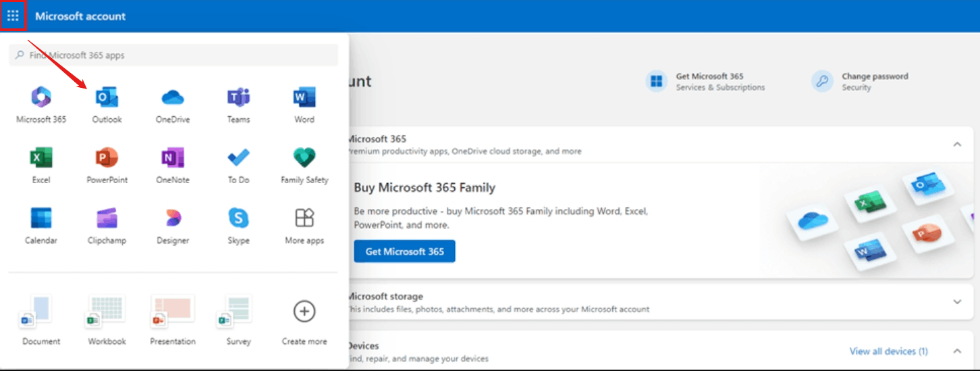Image resolution: width=980 pixels, height=371 pixels.
Task: Open Clipchamp app icon
Action: 107,218
